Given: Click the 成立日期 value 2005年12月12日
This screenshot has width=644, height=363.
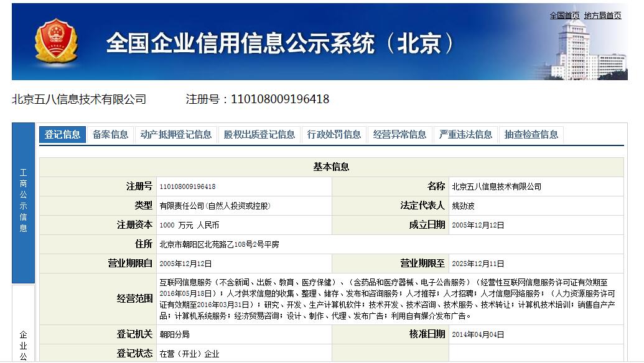Looking at the screenshot, I should (478, 225).
